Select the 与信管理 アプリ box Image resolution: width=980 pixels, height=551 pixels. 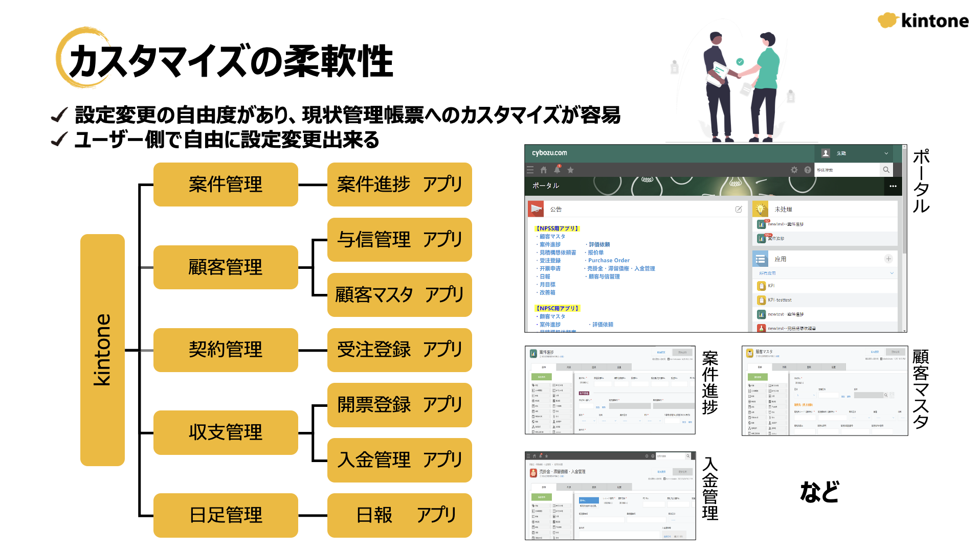click(x=399, y=240)
